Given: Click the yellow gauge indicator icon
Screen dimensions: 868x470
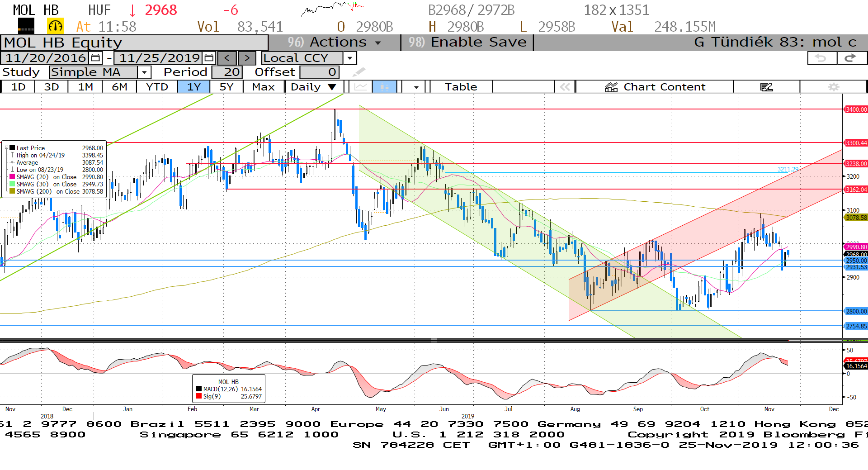Looking at the screenshot, I should coord(55,26).
